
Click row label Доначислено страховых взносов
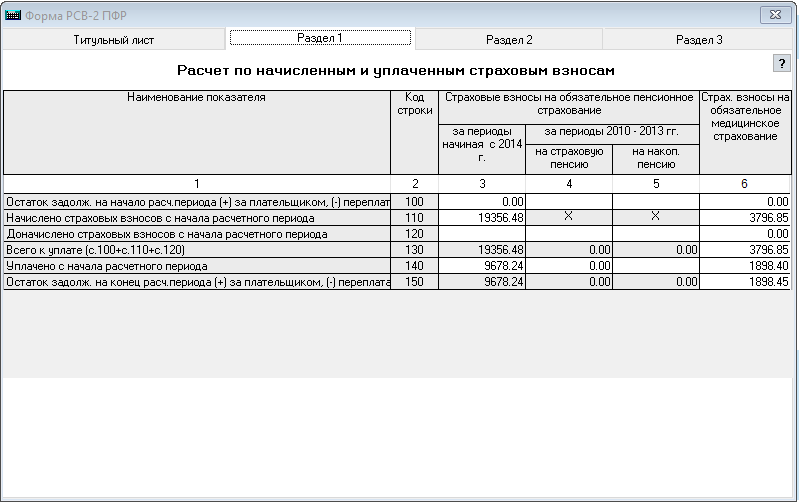[197, 234]
